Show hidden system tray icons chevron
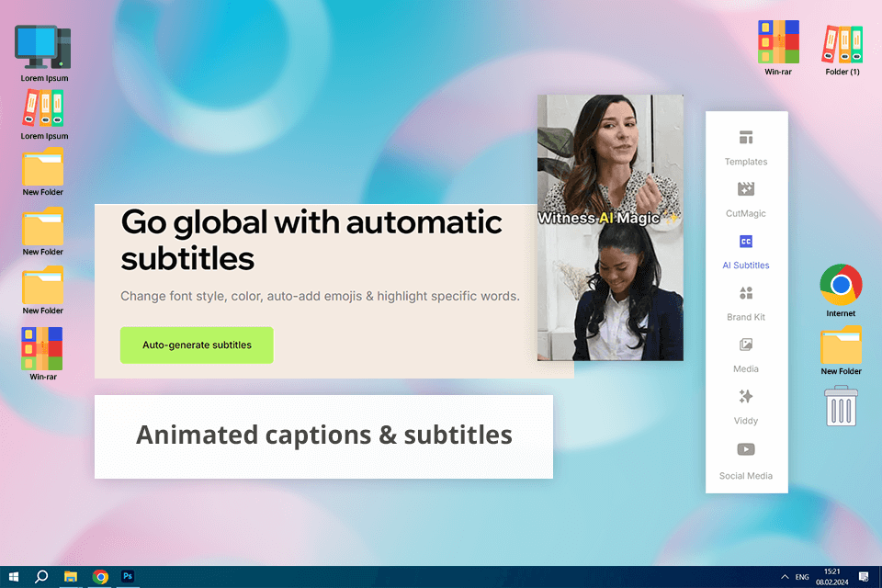The image size is (882, 588). (784, 577)
